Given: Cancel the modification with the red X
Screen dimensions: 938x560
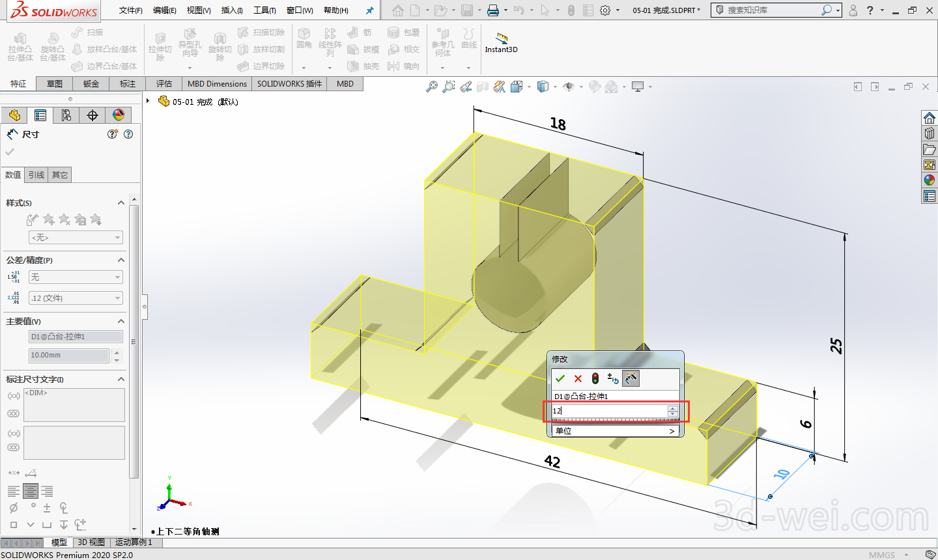Looking at the screenshot, I should pyautogui.click(x=578, y=378).
